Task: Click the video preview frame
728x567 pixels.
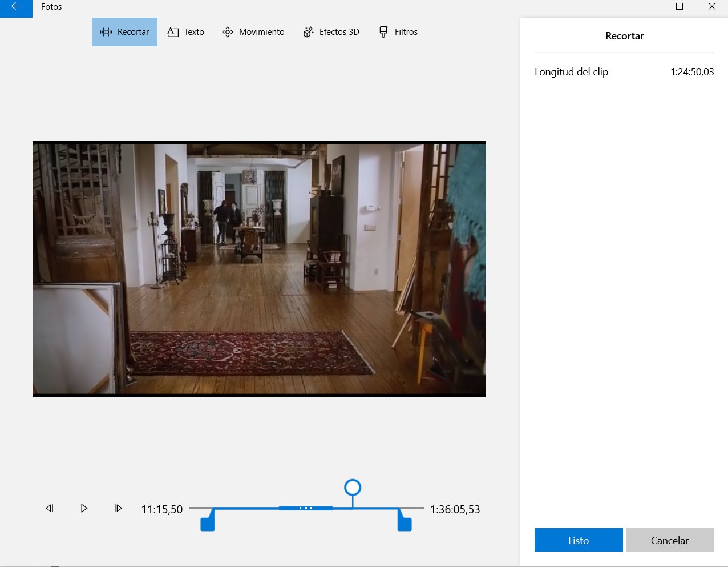Action: point(259,269)
